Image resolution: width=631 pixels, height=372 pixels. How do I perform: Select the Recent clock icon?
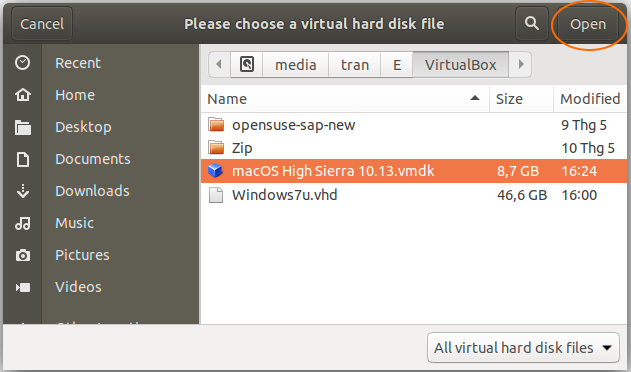pyautogui.click(x=23, y=63)
